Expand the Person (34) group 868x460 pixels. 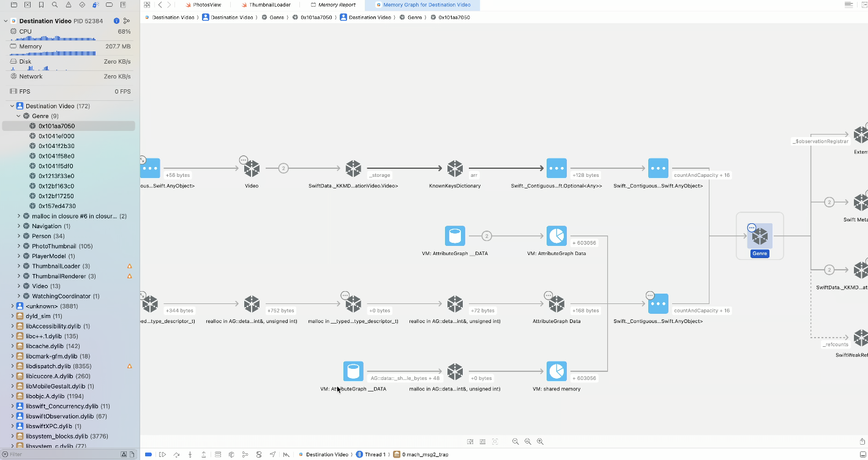19,236
